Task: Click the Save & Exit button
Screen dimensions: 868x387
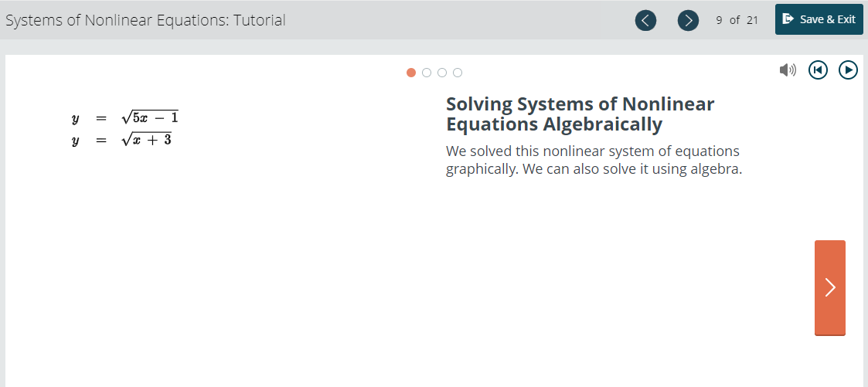Action: (x=819, y=19)
